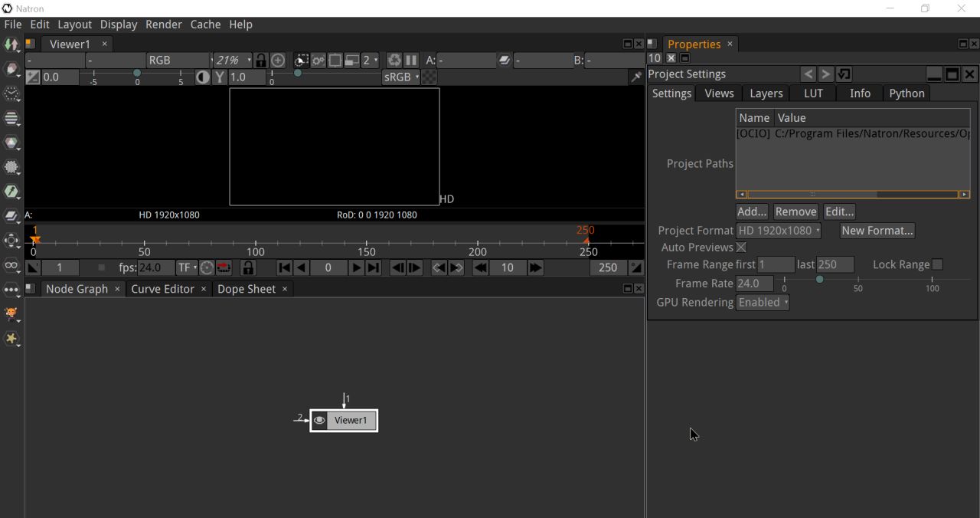This screenshot has height=518, width=980.
Task: Toggle the checkerboard background in the viewer
Action: 429,77
